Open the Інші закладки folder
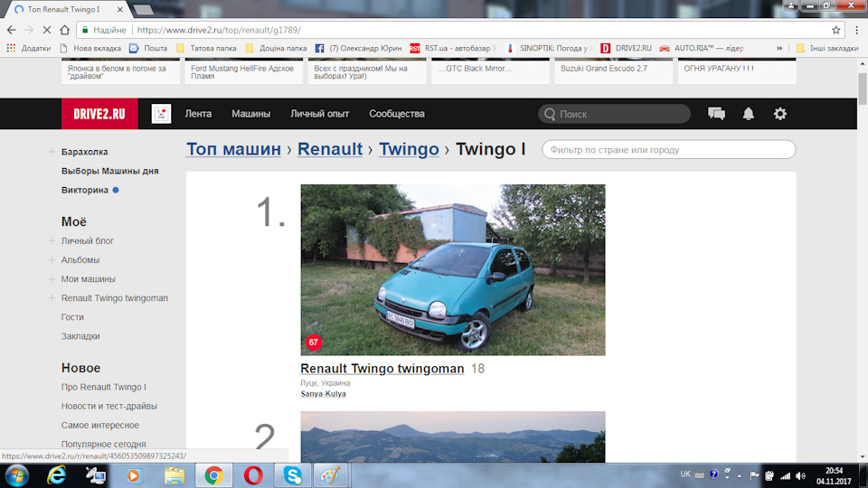 coord(827,48)
